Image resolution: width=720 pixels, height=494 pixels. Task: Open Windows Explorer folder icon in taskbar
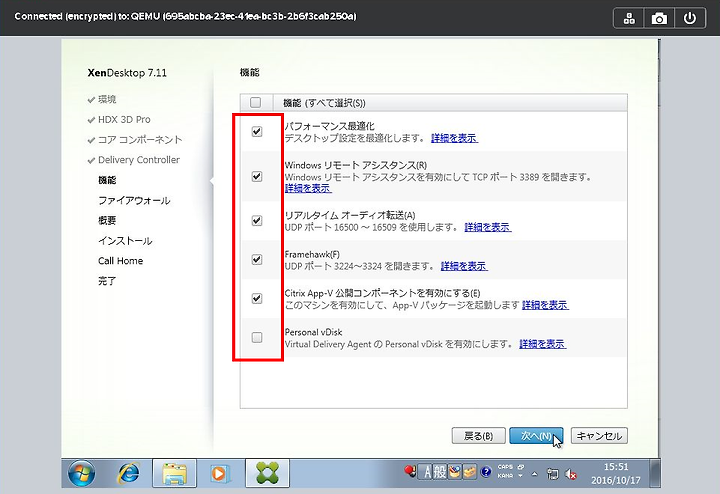[174, 473]
